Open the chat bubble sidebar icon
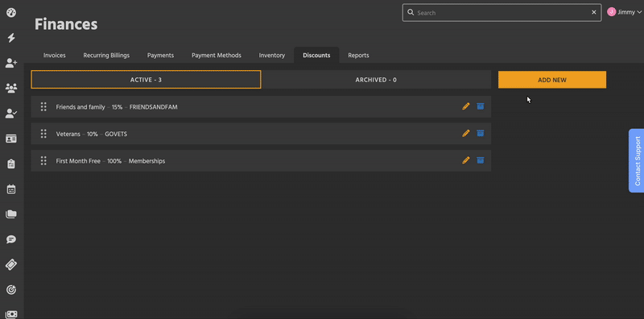The height and width of the screenshot is (319, 644). pos(11,240)
